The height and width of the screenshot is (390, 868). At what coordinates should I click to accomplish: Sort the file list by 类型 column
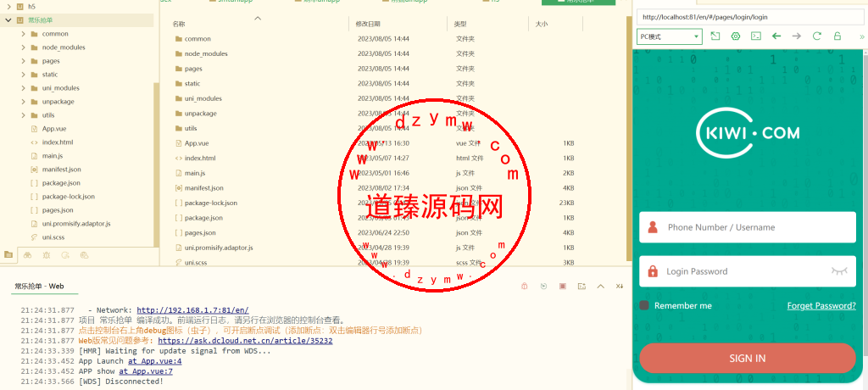click(460, 24)
